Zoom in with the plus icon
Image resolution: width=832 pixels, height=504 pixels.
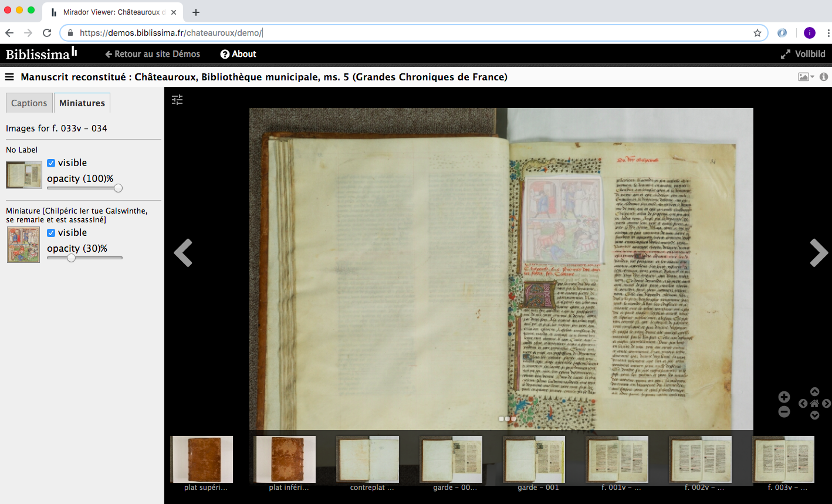(x=784, y=397)
